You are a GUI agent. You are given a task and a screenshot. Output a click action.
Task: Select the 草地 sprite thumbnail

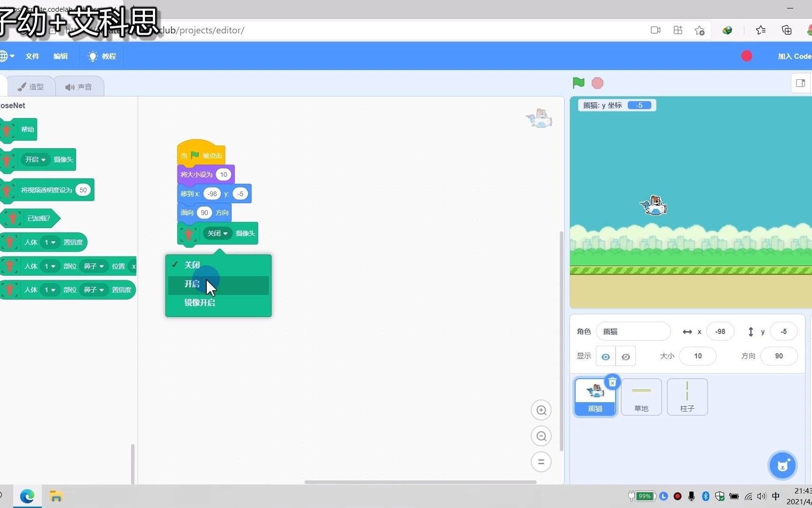pos(641,397)
